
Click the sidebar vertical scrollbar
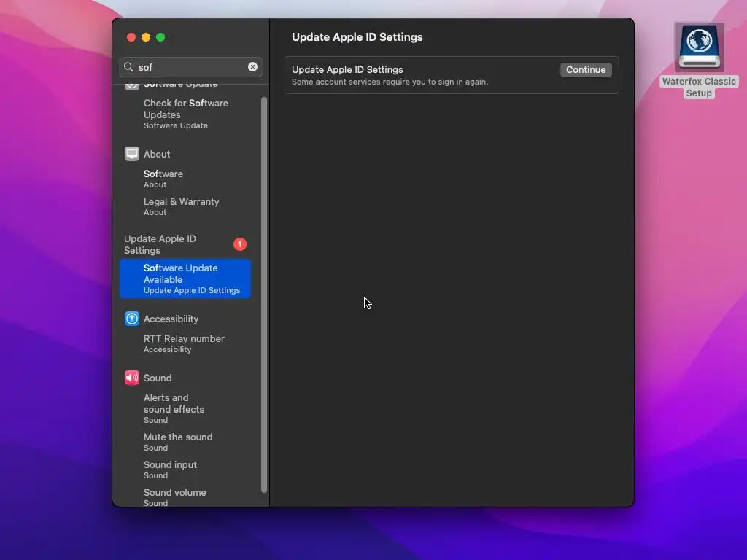[x=264, y=295]
